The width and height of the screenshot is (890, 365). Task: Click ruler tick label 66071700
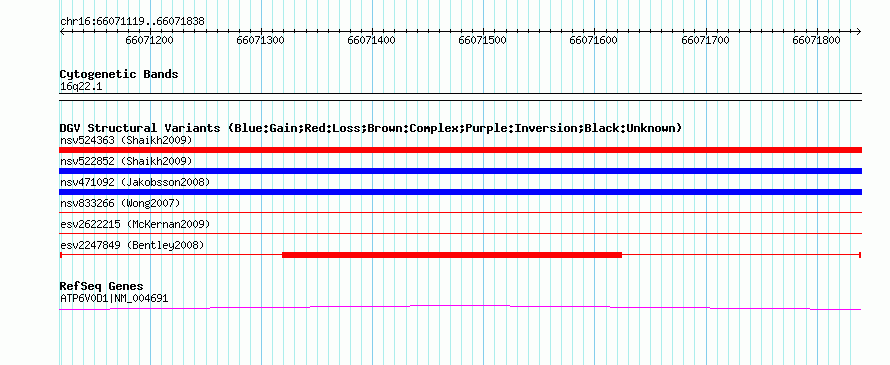[x=706, y=40]
